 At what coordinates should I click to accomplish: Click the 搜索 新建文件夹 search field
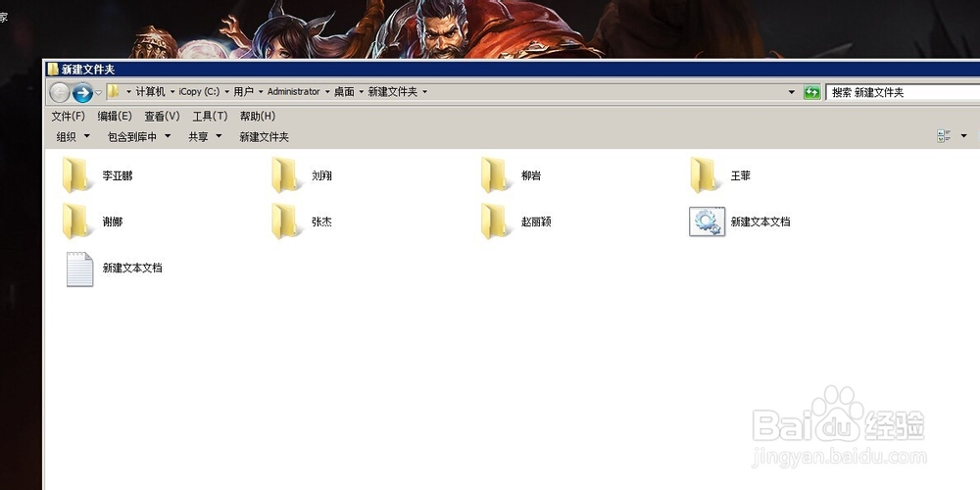click(x=903, y=92)
